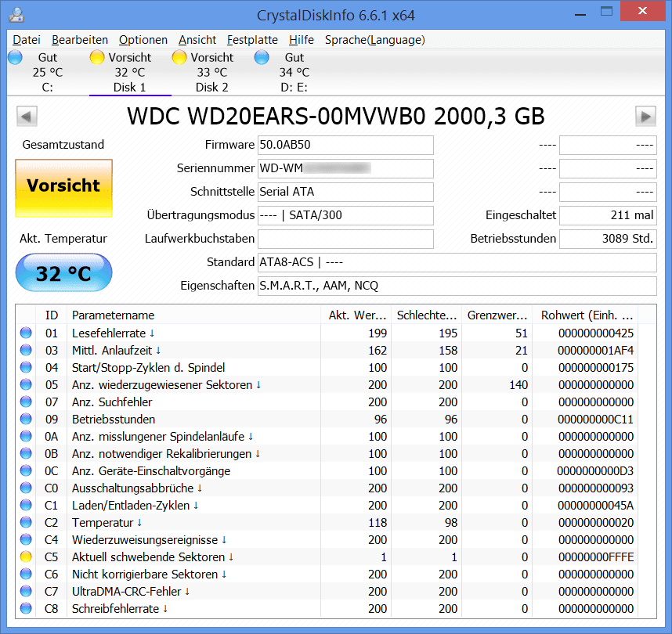Click status orb of Laden/Entladen-Zyklen row
Image resolution: width=672 pixels, height=634 pixels.
point(26,505)
